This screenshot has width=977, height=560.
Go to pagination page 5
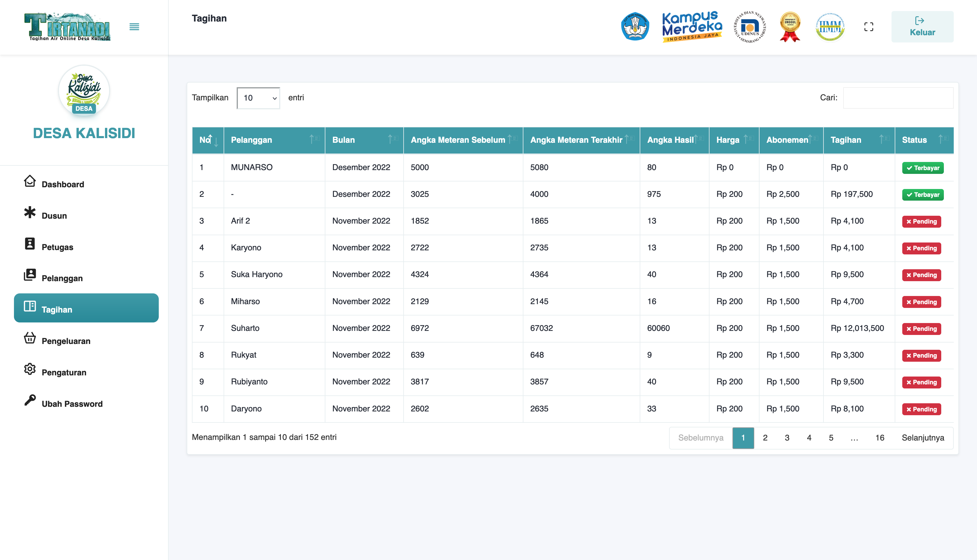831,438
